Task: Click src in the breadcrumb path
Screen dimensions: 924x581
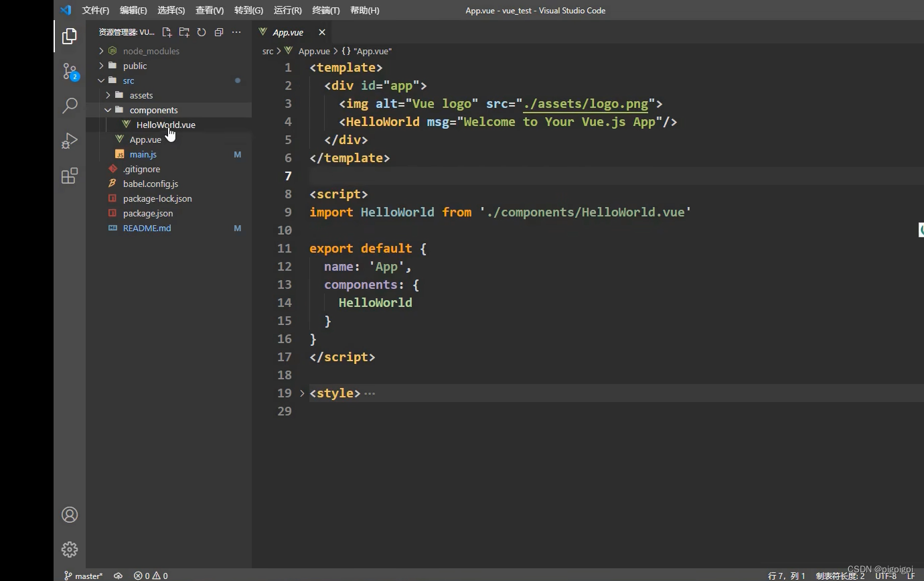Action: tap(268, 51)
